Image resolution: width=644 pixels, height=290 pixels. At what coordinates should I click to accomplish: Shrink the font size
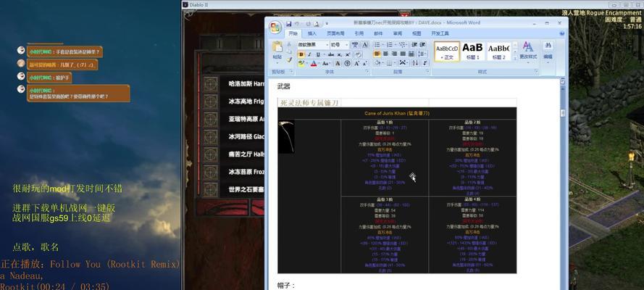pos(364,63)
